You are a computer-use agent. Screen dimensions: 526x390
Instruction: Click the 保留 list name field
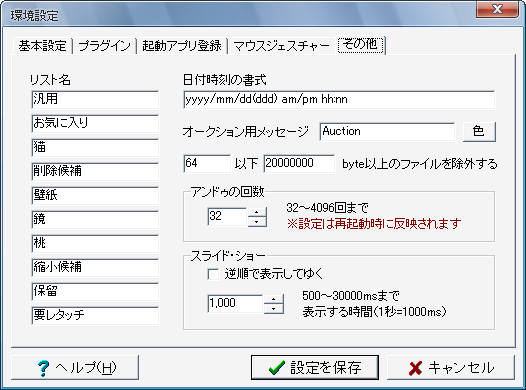click(x=95, y=292)
